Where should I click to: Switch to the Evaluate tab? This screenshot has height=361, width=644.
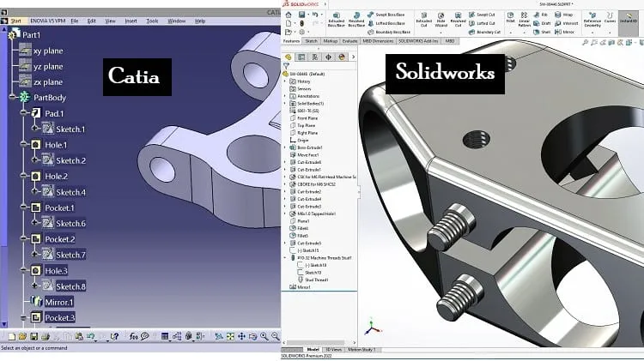349,41
